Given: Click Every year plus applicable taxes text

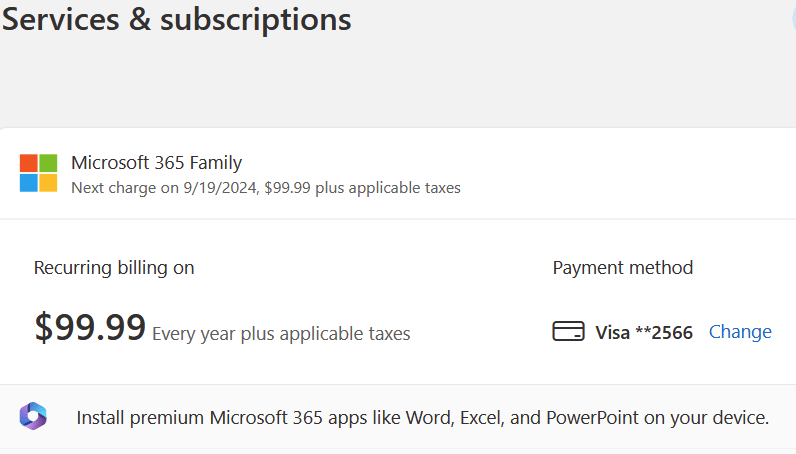Looking at the screenshot, I should [281, 334].
